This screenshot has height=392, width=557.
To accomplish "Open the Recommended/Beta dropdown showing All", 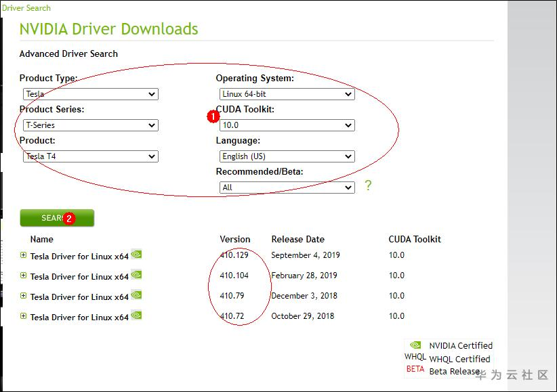I will coord(287,188).
